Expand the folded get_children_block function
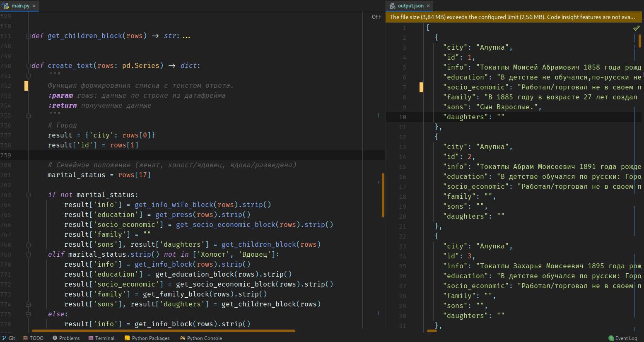Screen dimensions: 644x342 click(x=28, y=36)
